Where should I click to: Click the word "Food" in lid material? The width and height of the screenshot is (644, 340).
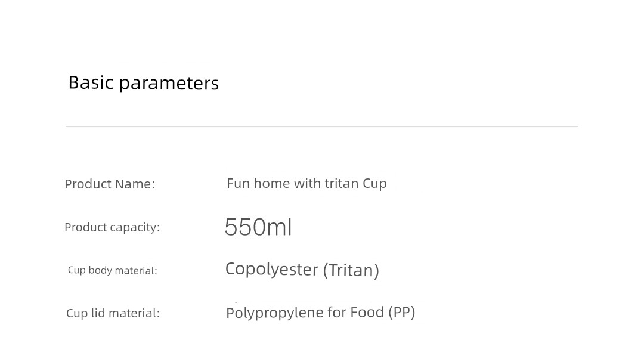367,312
